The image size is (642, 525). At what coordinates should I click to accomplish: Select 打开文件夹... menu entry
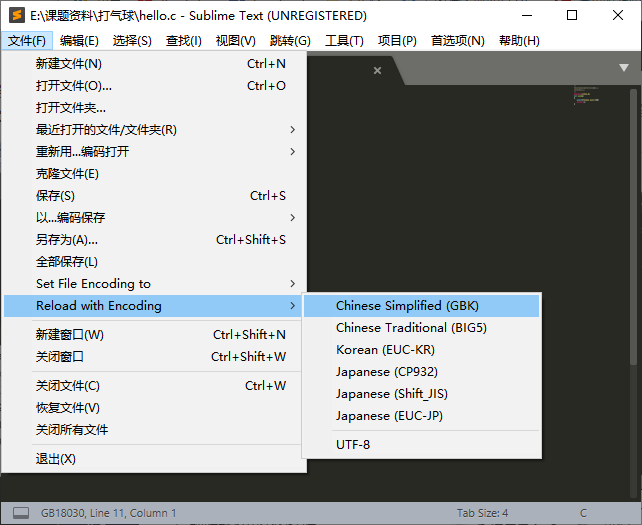click(x=154, y=108)
